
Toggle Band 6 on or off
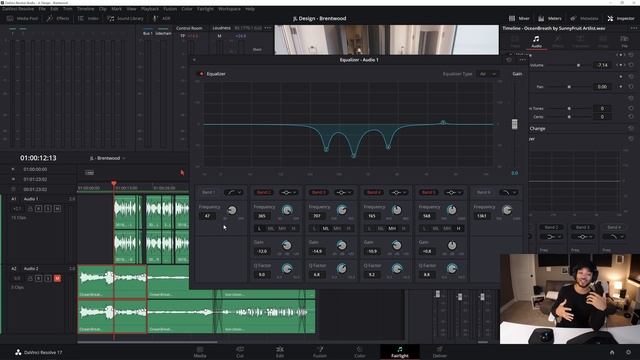pos(483,192)
